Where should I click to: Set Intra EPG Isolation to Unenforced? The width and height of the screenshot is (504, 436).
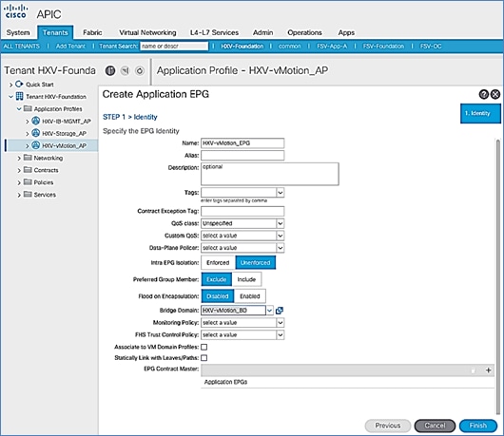pyautogui.click(x=256, y=262)
